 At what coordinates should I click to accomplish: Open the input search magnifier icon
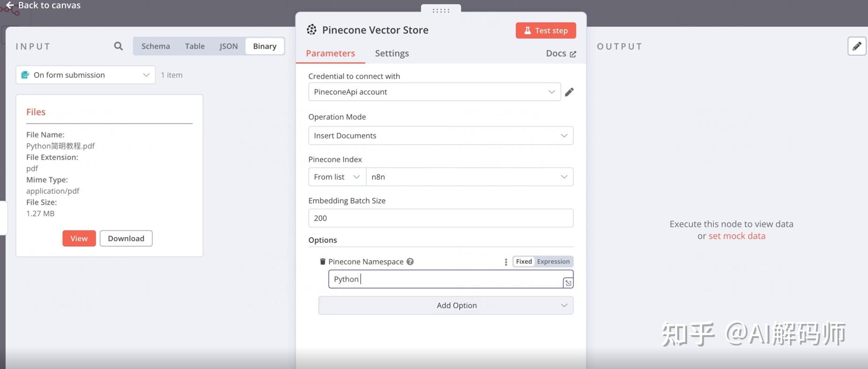[118, 46]
